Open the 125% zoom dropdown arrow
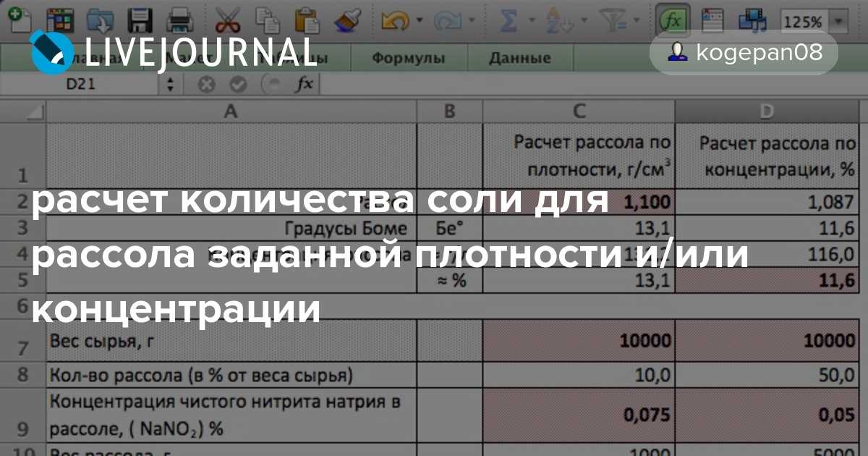This screenshot has width=868, height=456. pos(838,21)
